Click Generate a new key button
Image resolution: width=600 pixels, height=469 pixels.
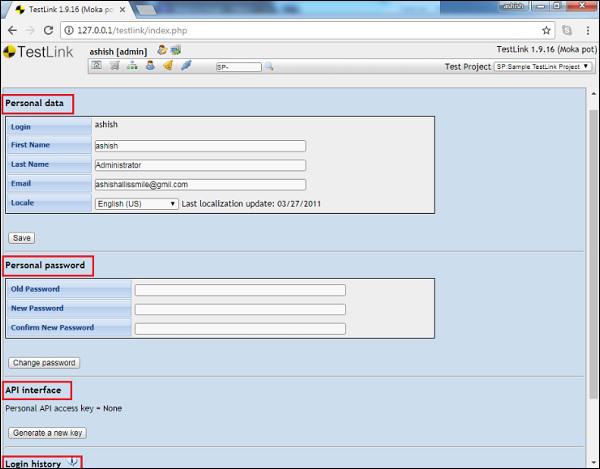[48, 432]
